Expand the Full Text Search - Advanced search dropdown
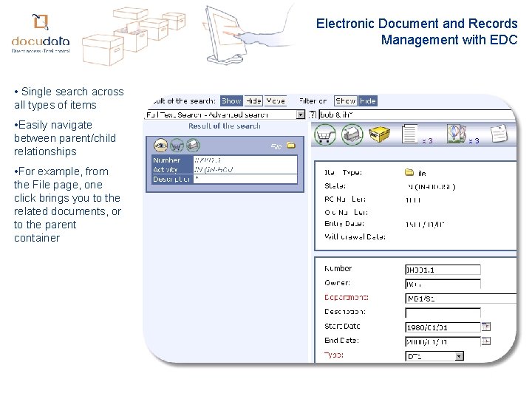532x399 pixels. (x=301, y=115)
